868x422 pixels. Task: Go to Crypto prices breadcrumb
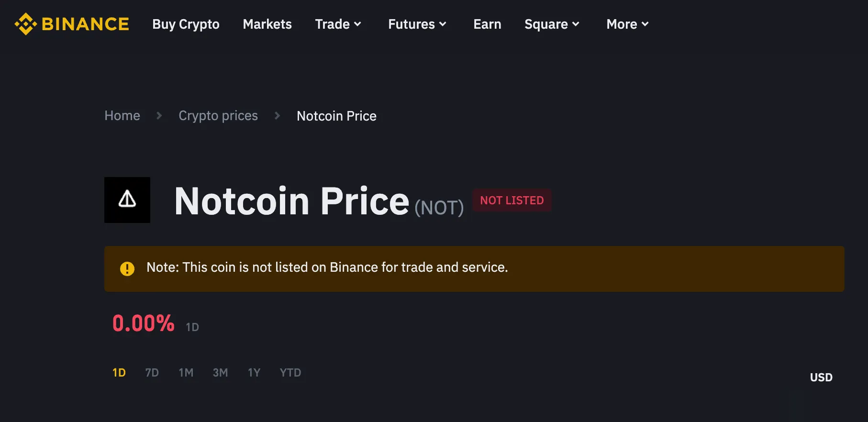tap(218, 116)
